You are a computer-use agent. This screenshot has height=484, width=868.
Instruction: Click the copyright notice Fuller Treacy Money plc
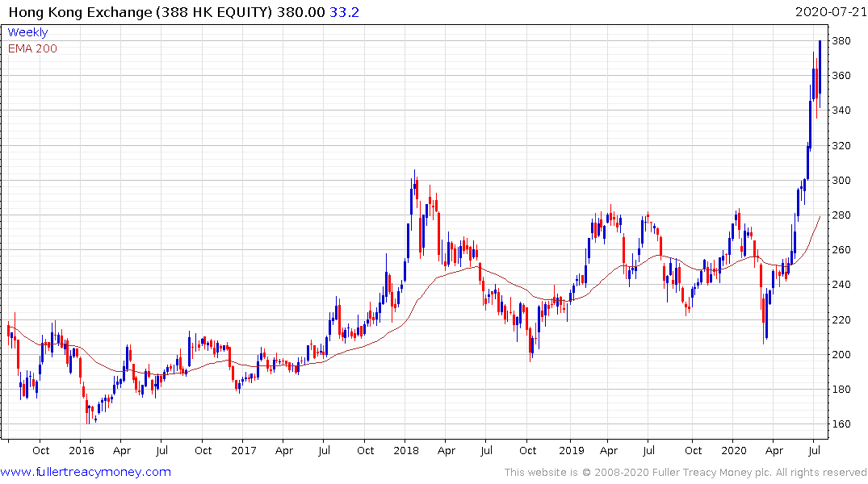click(x=711, y=473)
